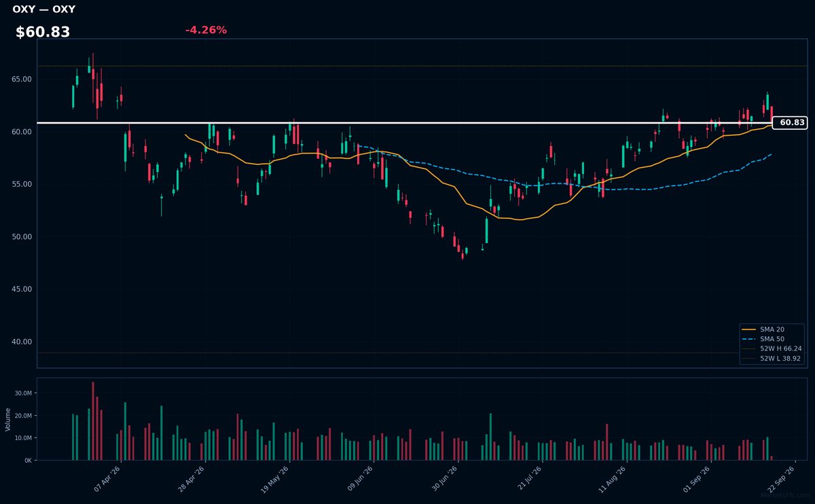Click the 40.00 price axis label
The height and width of the screenshot is (504, 815).
tap(22, 342)
